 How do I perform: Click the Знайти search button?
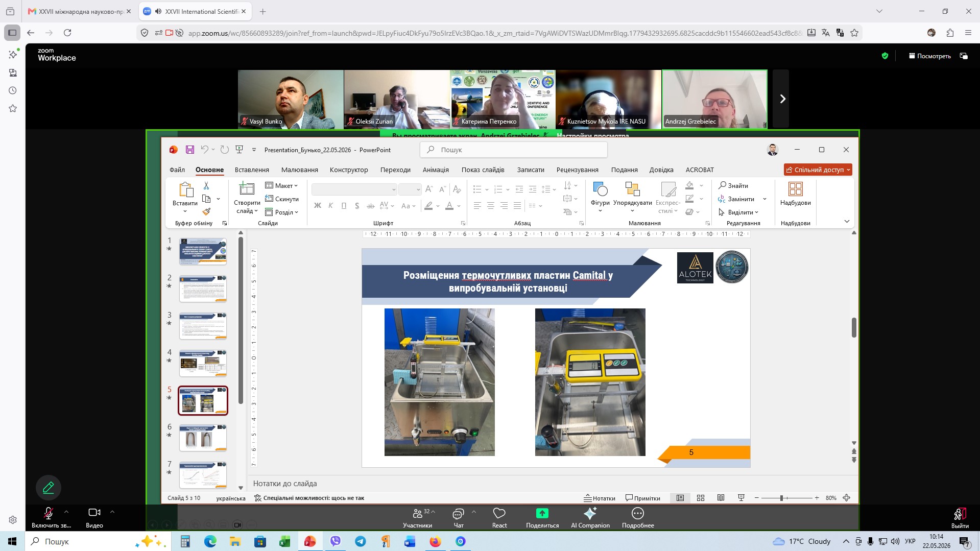pos(733,185)
